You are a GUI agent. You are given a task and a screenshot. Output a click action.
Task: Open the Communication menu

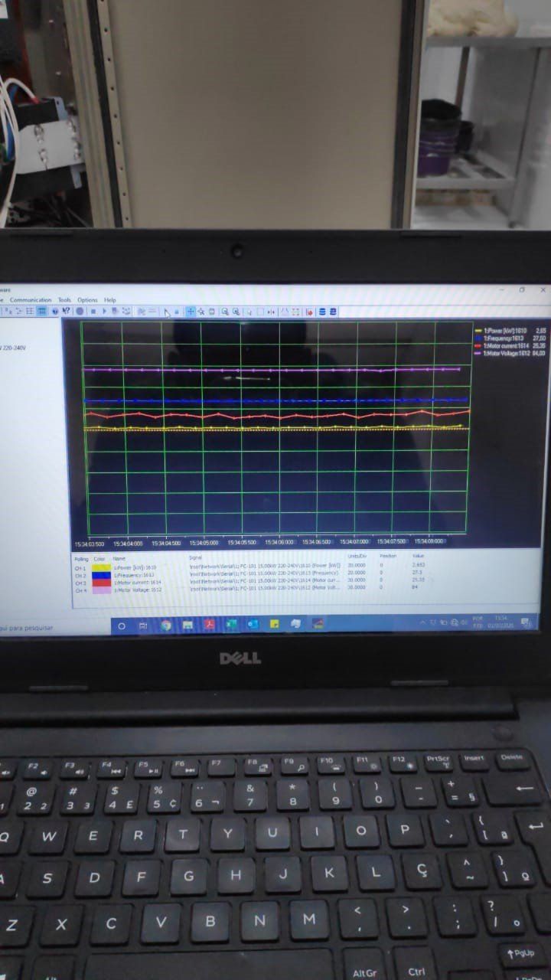point(31,300)
